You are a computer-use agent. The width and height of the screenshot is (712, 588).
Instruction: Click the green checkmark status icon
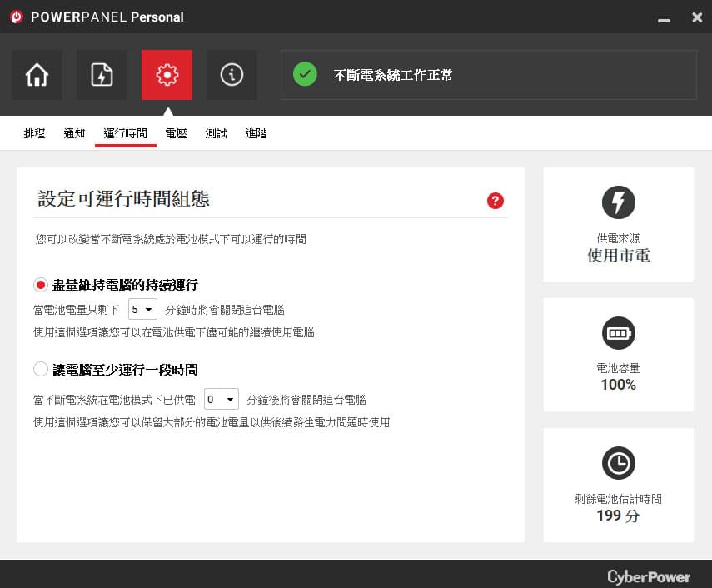click(305, 74)
